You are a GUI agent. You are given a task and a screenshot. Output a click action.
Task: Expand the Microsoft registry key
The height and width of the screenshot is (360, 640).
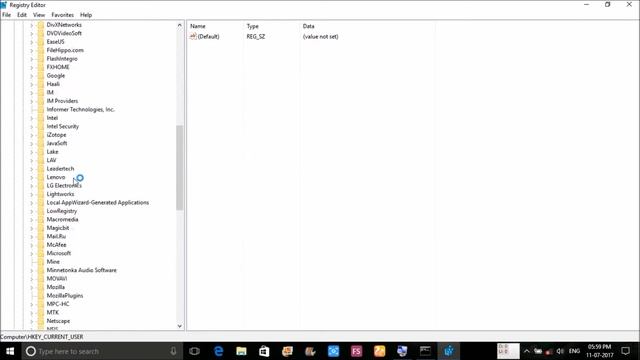(x=32, y=253)
